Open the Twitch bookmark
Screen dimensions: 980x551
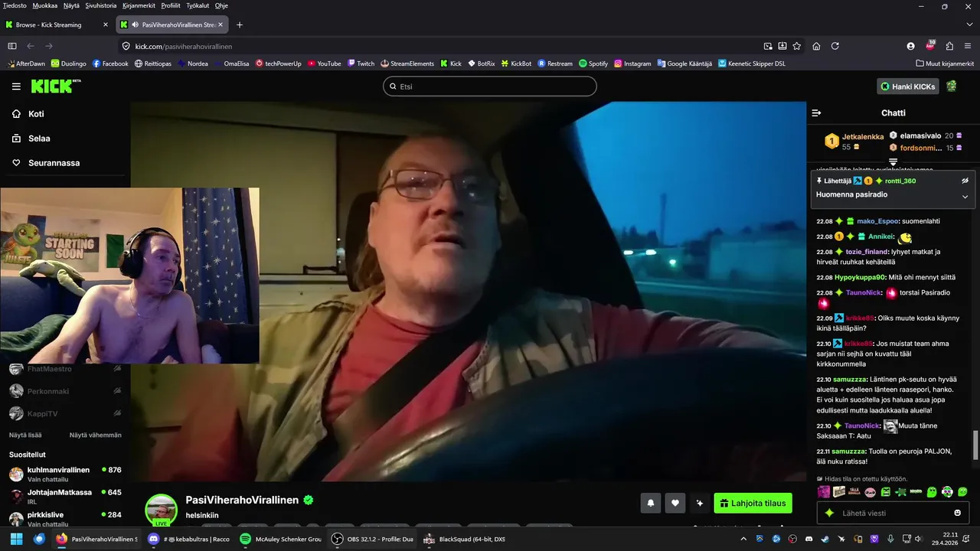click(361, 64)
